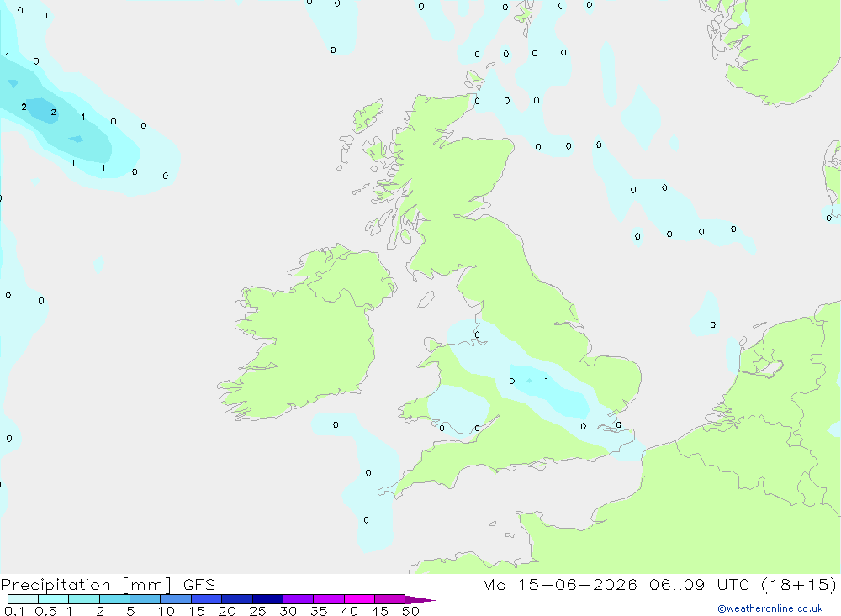The image size is (841, 616).
Task: Click the '1' rainfall value over central England
Action: pyautogui.click(x=546, y=382)
